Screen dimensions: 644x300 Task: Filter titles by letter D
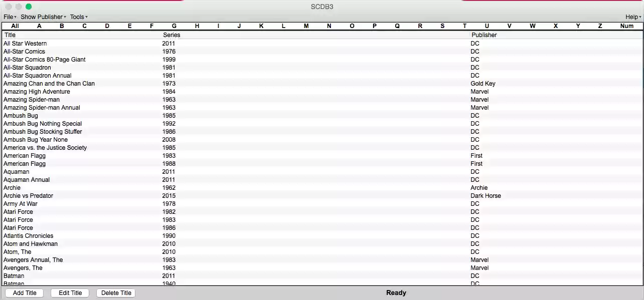click(x=107, y=26)
